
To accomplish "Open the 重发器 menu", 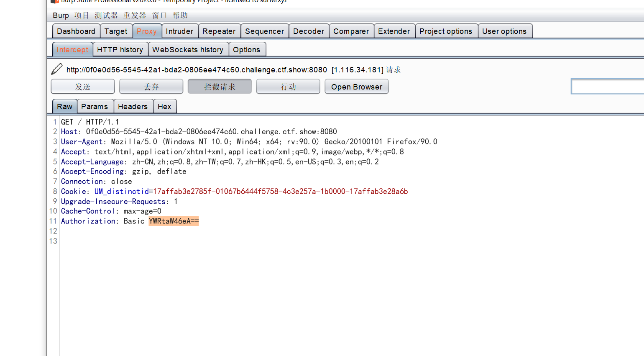I will pos(135,15).
